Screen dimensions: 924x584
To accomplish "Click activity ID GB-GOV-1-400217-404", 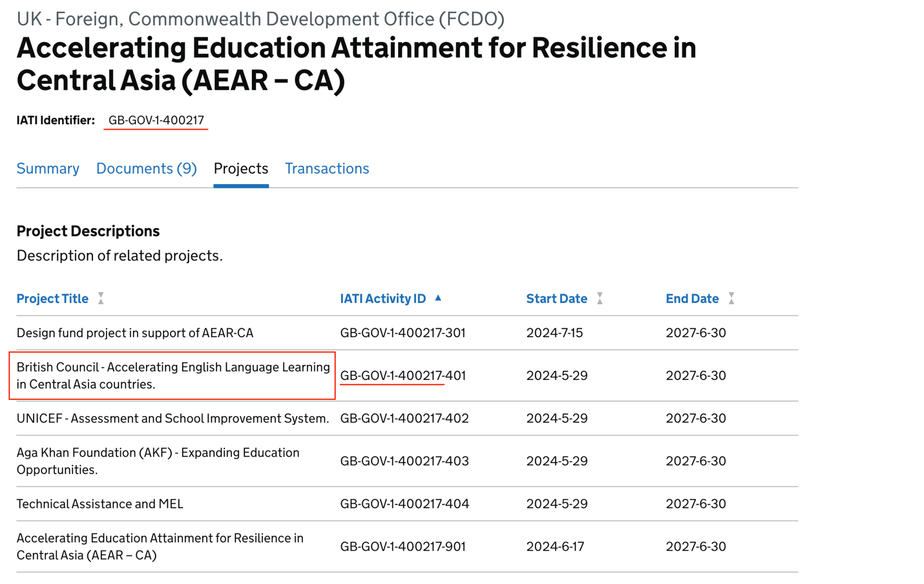I will tap(404, 503).
